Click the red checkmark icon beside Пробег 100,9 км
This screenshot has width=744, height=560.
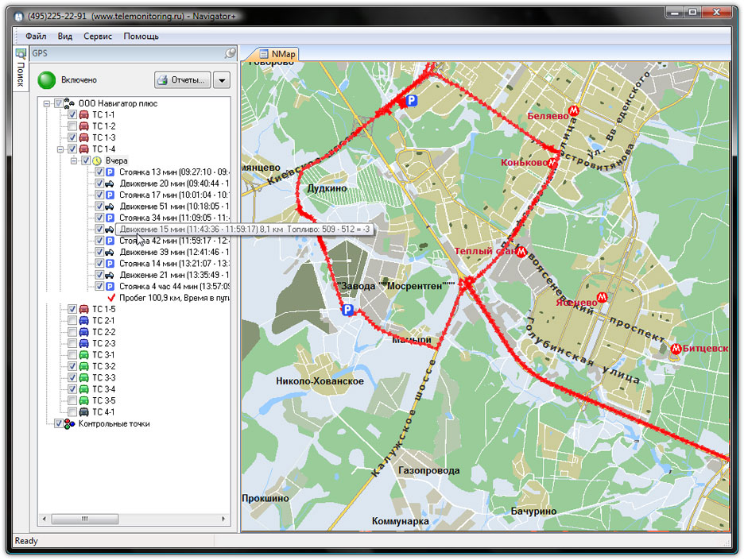111,298
